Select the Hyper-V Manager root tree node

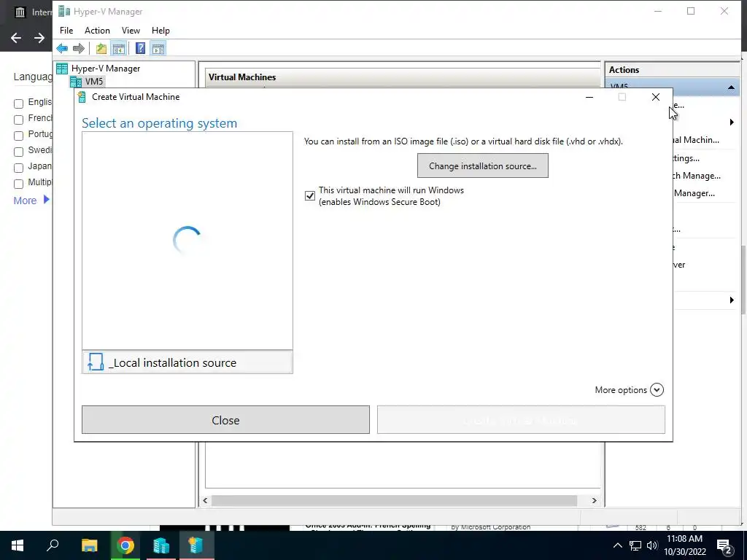106,69
